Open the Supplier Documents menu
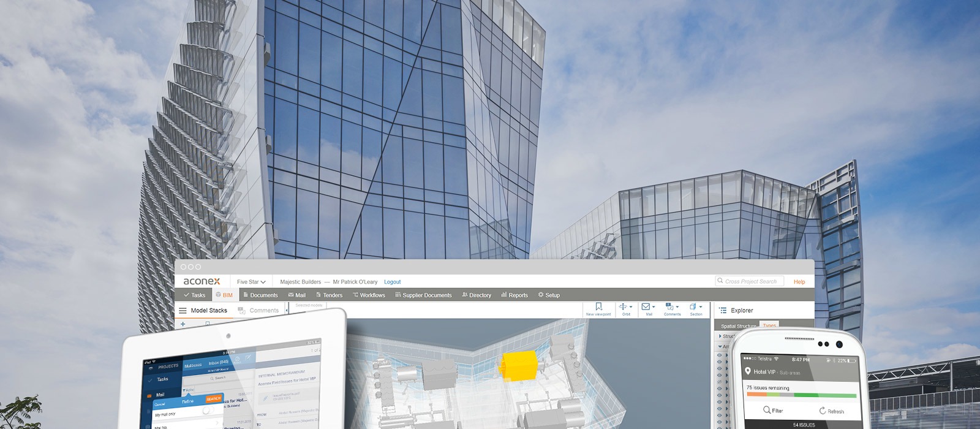 tap(423, 295)
